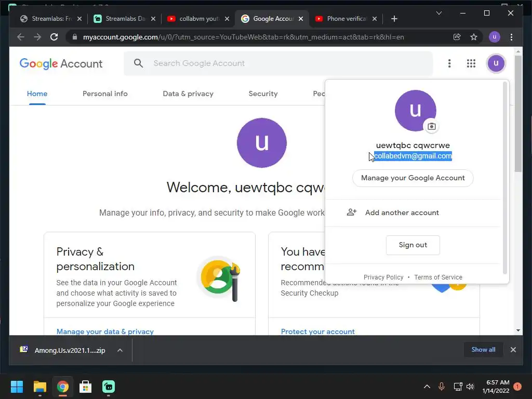Switch to the collabvm youtube tab
The height and width of the screenshot is (399, 532).
[199, 19]
